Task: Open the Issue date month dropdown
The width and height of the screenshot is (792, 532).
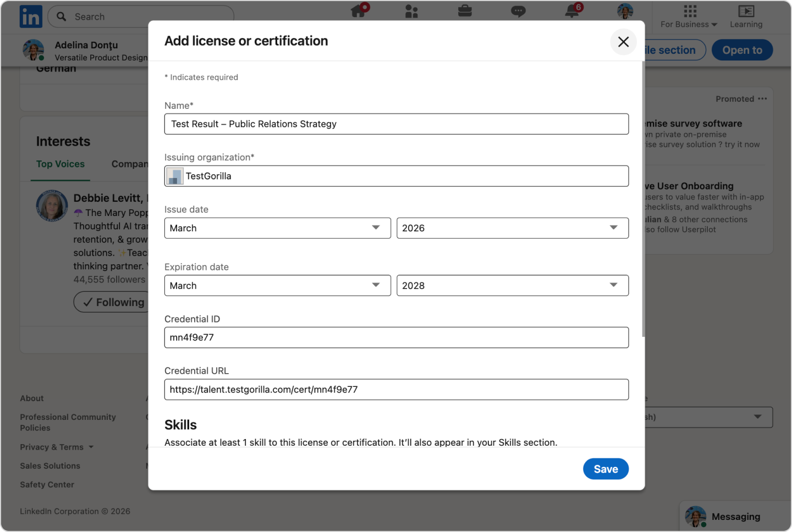Action: 278,228
